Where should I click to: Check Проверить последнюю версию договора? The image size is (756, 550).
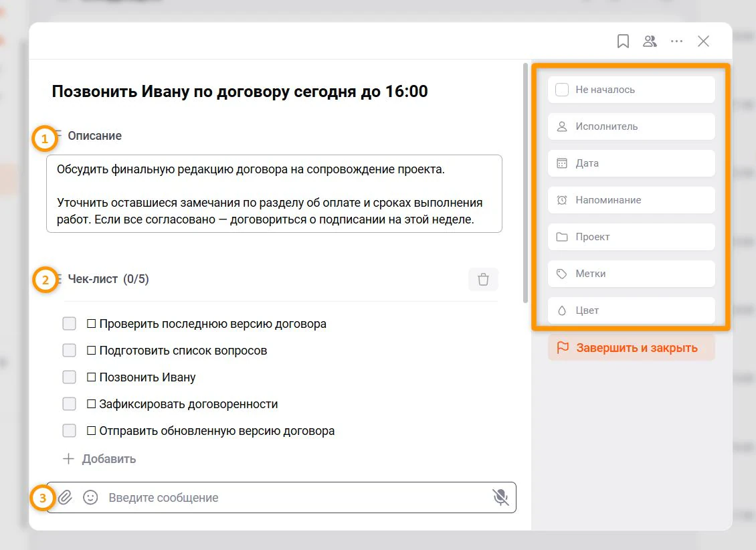70,323
